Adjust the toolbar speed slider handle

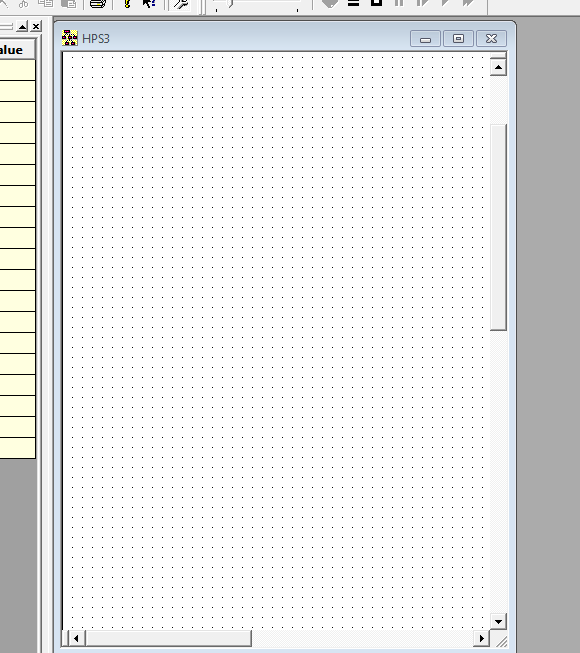[230, 4]
